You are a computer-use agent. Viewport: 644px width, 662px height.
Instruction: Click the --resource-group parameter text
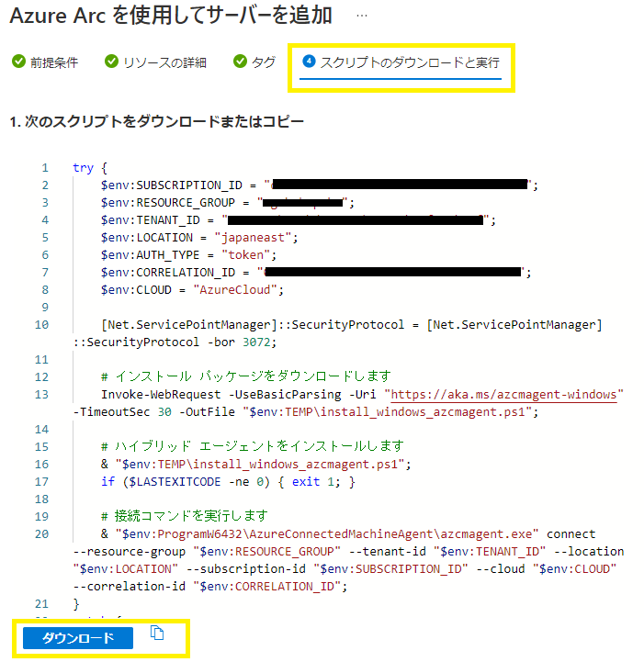pyautogui.click(x=129, y=552)
